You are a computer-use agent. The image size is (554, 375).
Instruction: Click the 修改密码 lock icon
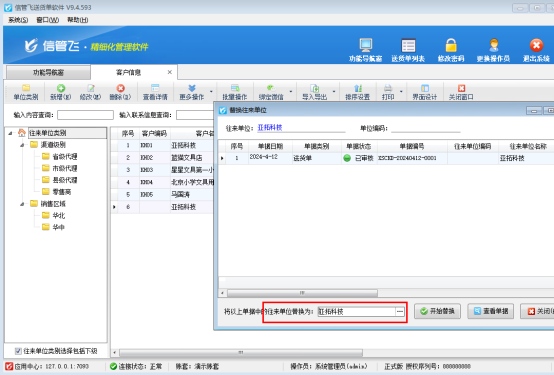451,45
